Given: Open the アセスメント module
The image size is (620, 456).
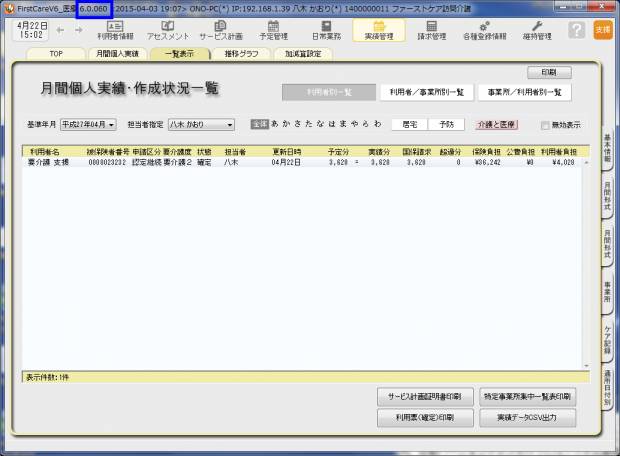Looking at the screenshot, I should (168, 30).
